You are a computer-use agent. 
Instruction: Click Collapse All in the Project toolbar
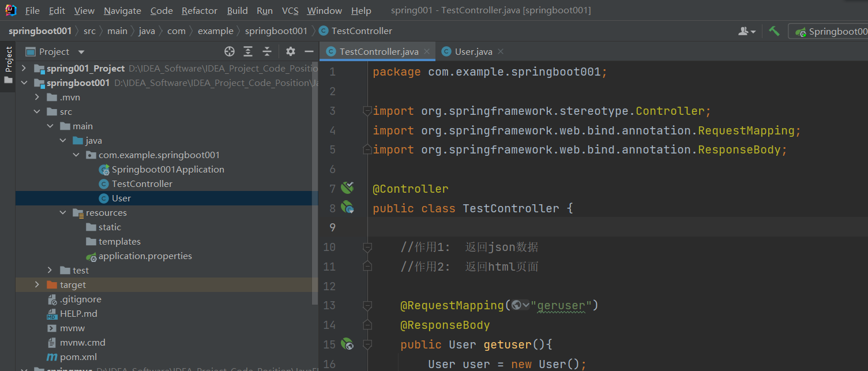pyautogui.click(x=266, y=51)
